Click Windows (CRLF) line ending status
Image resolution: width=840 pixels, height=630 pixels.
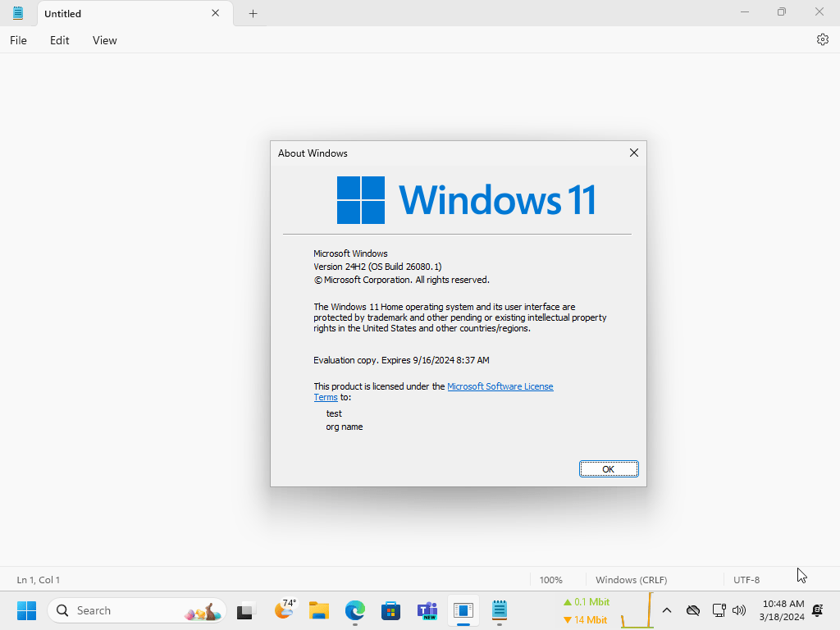pyautogui.click(x=631, y=580)
